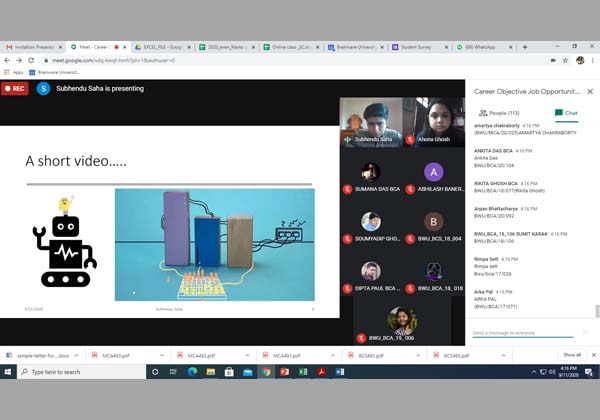
Task: Open the Student Survey browser tab
Action: [x=419, y=46]
